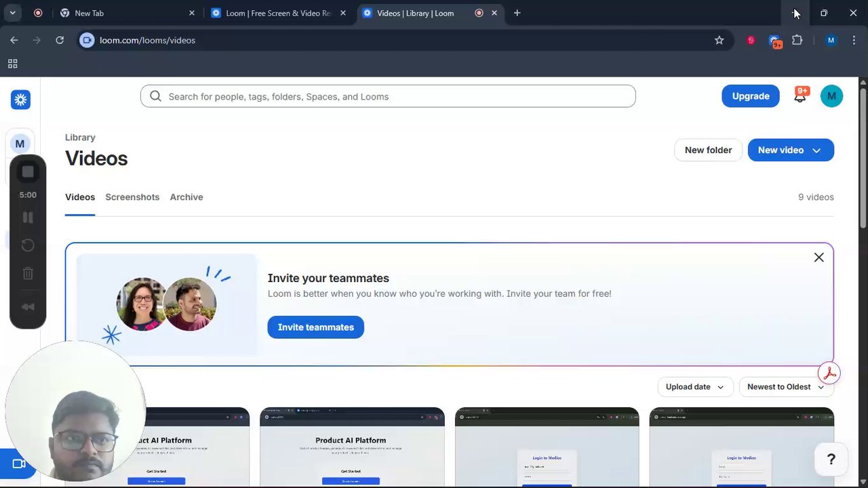Open the notifications bell
Viewport: 868px width, 488px height.
tap(800, 96)
